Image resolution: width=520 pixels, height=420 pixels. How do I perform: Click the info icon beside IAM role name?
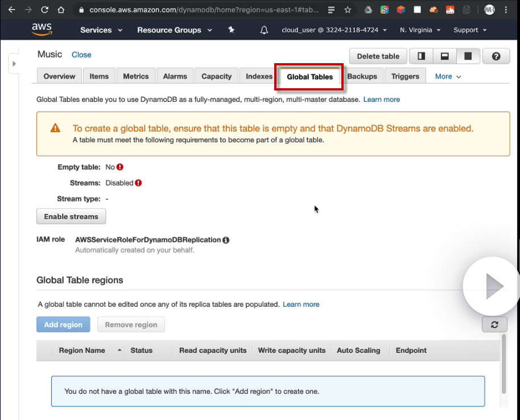pos(226,240)
